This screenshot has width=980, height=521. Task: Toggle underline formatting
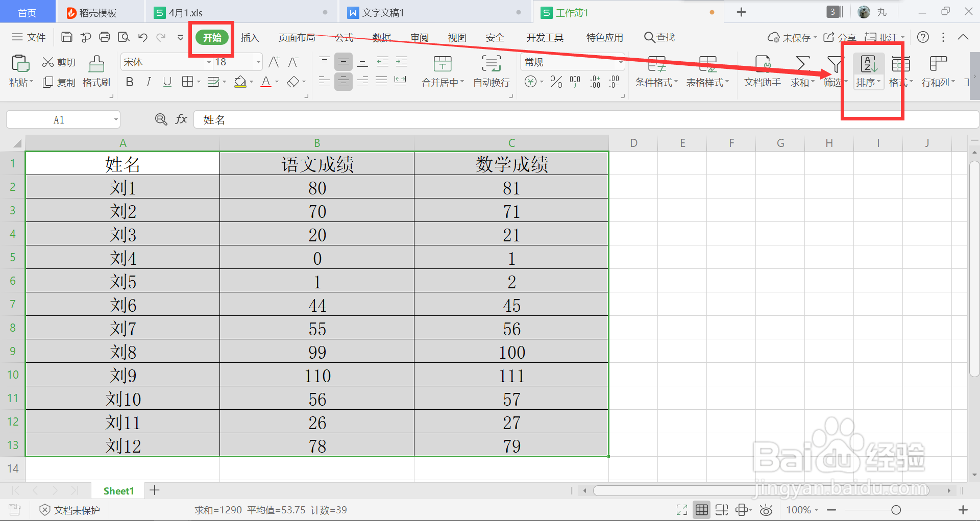pos(167,82)
